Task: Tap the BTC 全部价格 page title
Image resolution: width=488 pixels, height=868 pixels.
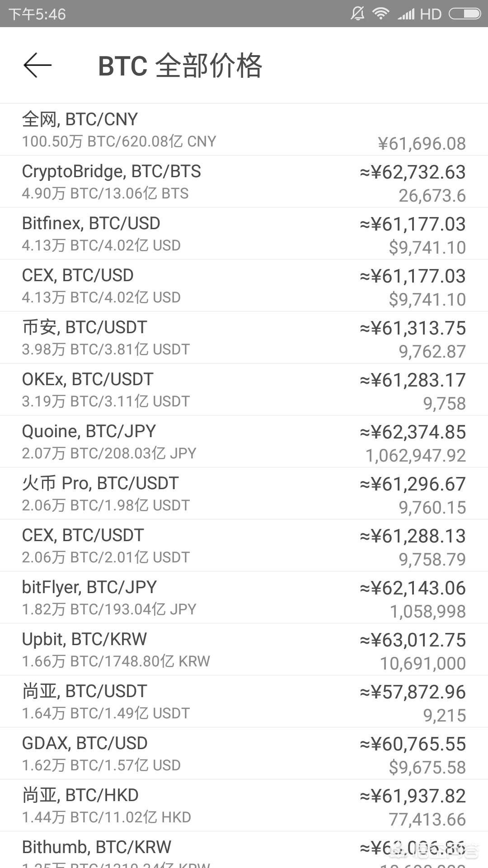Action: coord(180,66)
